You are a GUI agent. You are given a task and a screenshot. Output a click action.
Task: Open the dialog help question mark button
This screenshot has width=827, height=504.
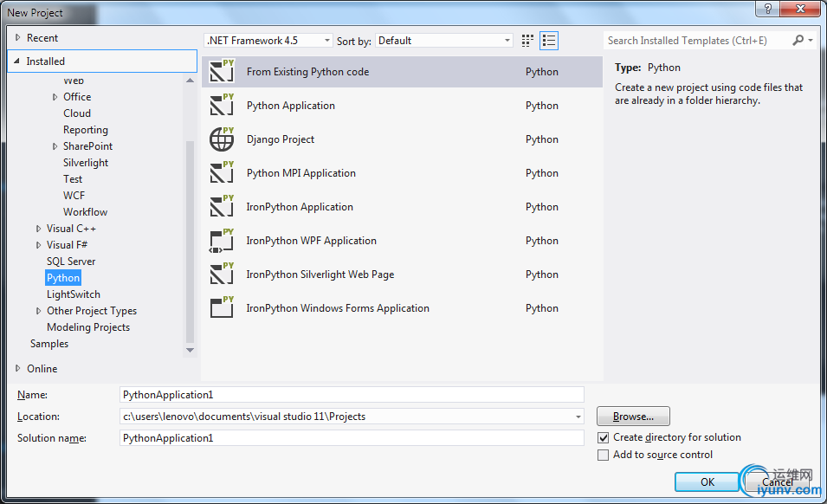click(x=768, y=9)
